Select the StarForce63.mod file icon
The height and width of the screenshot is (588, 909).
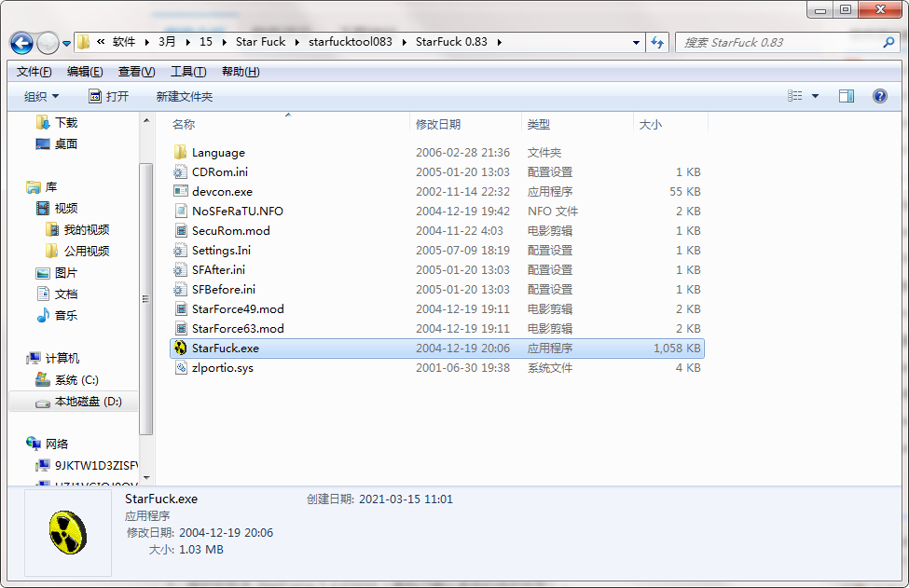[x=180, y=328]
